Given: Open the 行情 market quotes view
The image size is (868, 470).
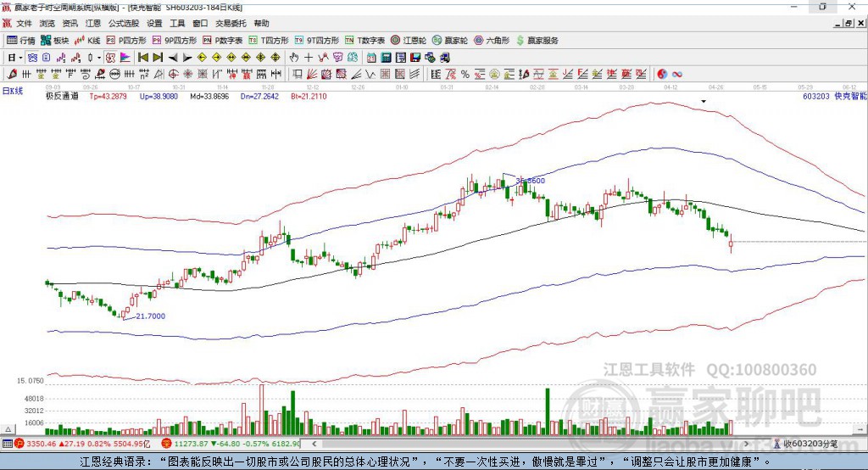Looking at the screenshot, I should [20, 41].
